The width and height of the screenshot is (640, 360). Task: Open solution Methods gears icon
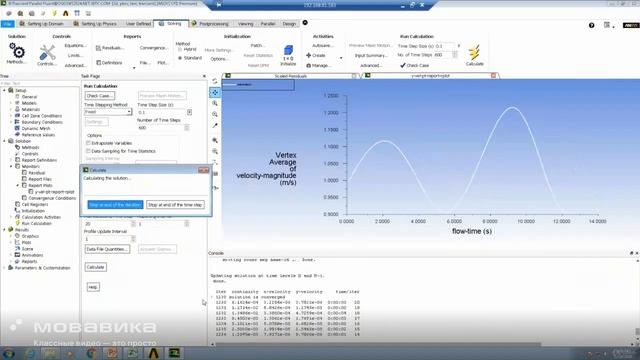17,51
